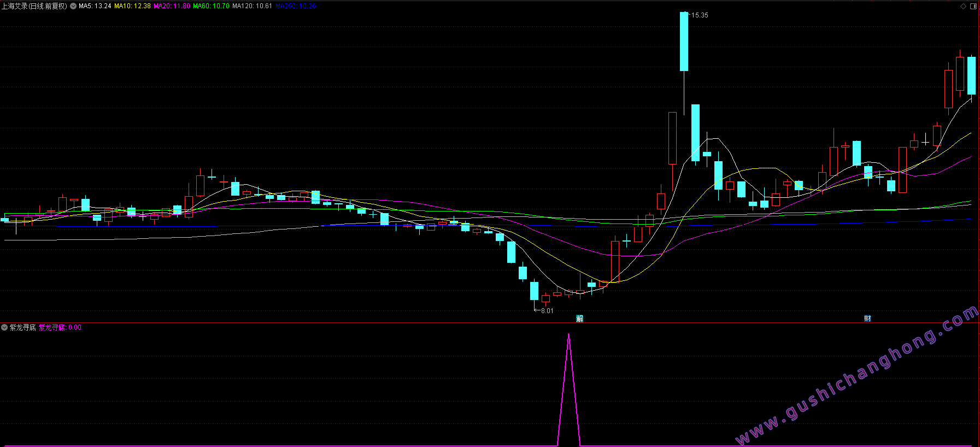Click the 财 event marker on timeline

(x=867, y=318)
